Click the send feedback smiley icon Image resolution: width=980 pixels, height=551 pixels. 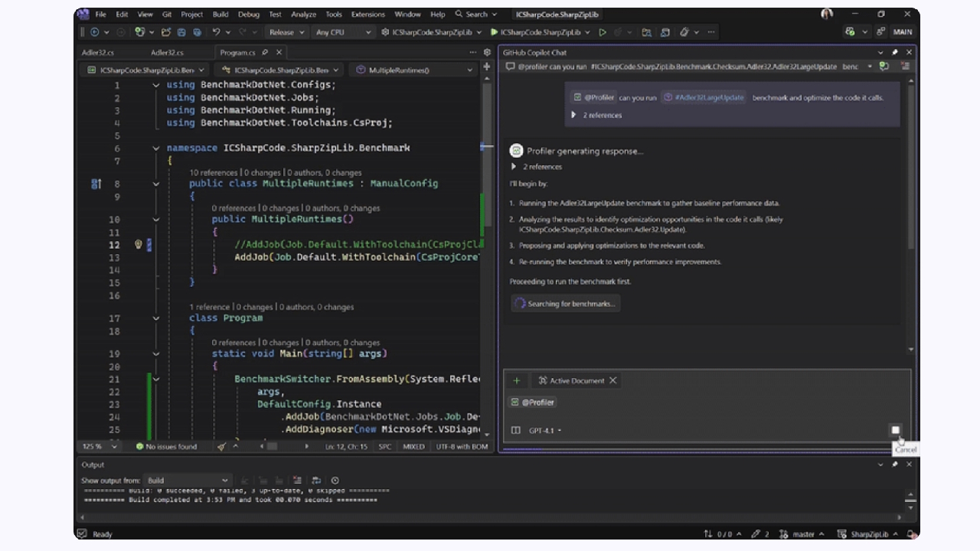coord(687,32)
